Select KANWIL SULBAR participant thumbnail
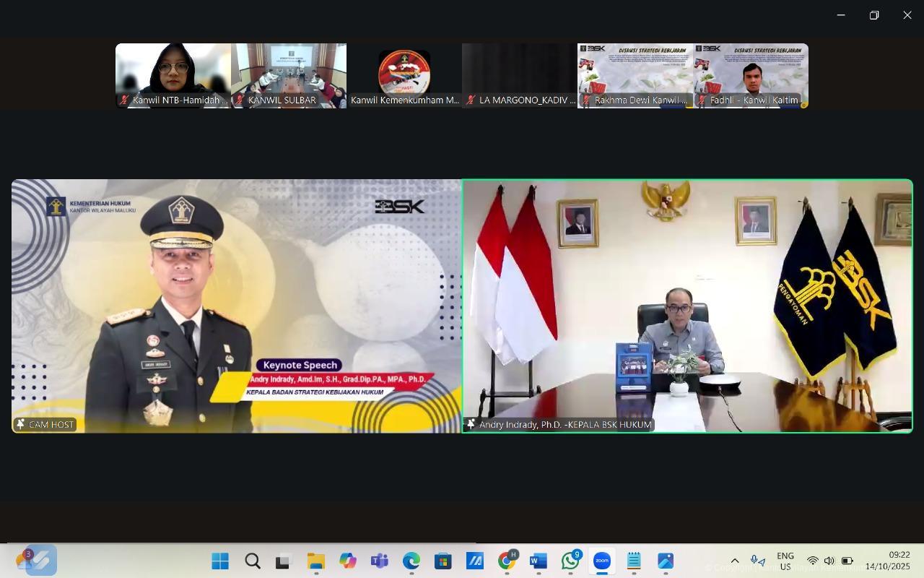 [x=289, y=75]
